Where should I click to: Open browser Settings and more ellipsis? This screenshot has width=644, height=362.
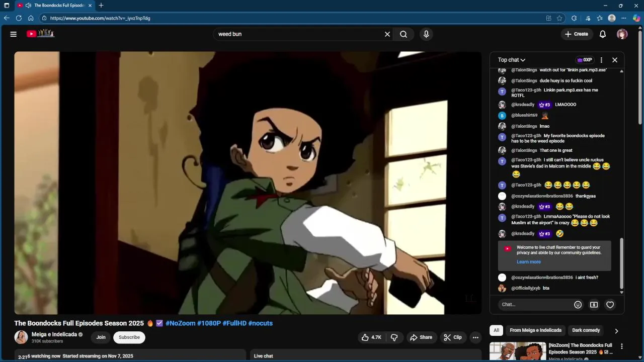624,18
